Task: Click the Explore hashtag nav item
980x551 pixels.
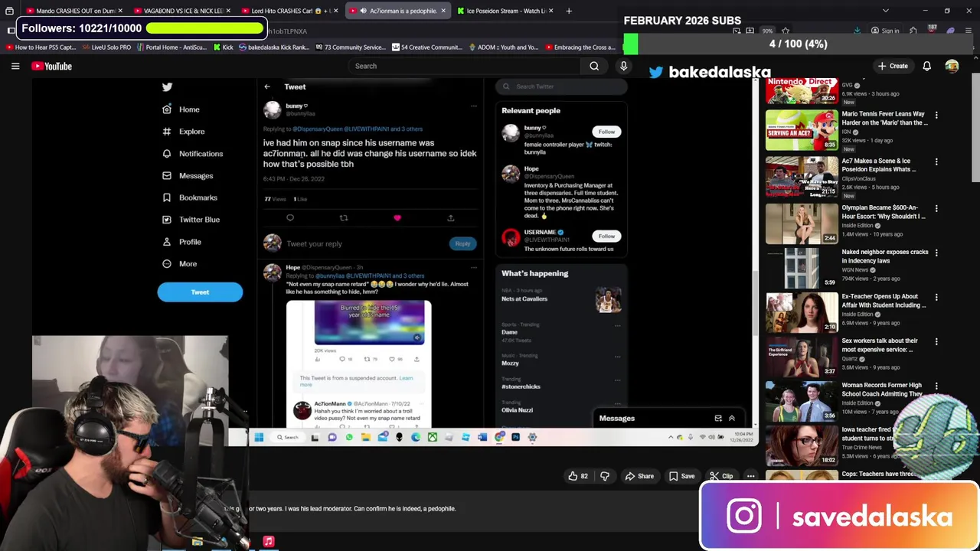Action: [x=183, y=132]
